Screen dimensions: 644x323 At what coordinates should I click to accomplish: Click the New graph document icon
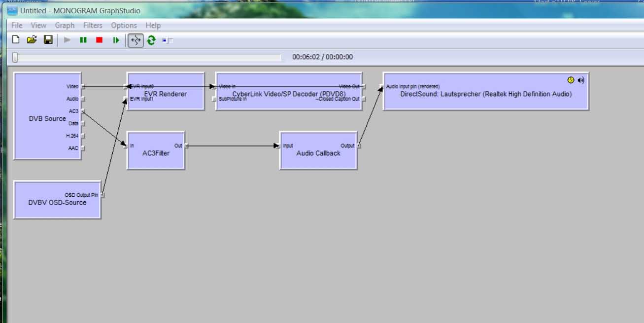[16, 40]
